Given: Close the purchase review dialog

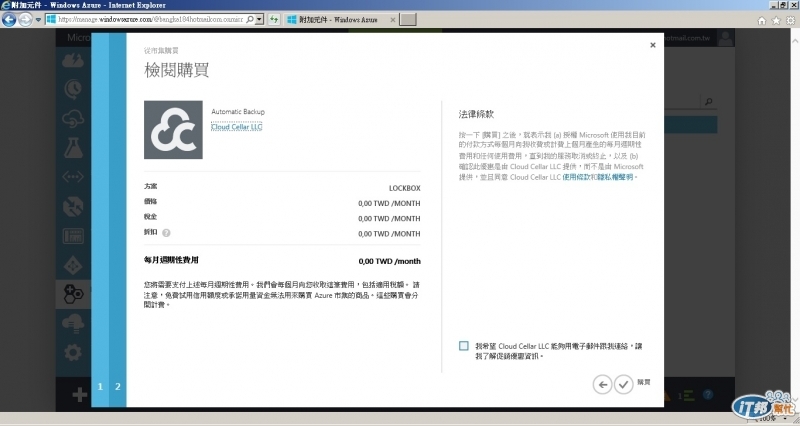Looking at the screenshot, I should 653,45.
